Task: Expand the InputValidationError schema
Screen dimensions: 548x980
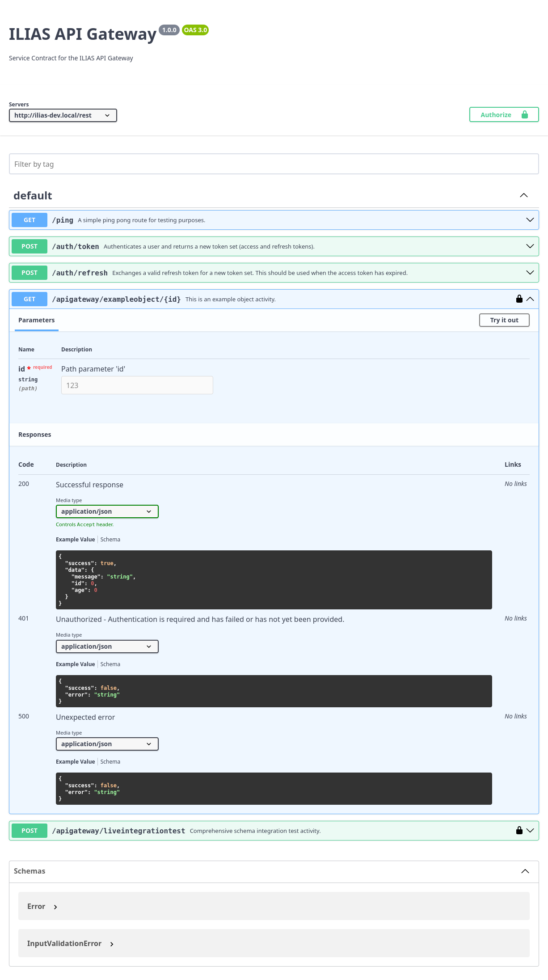Action: pyautogui.click(x=70, y=943)
